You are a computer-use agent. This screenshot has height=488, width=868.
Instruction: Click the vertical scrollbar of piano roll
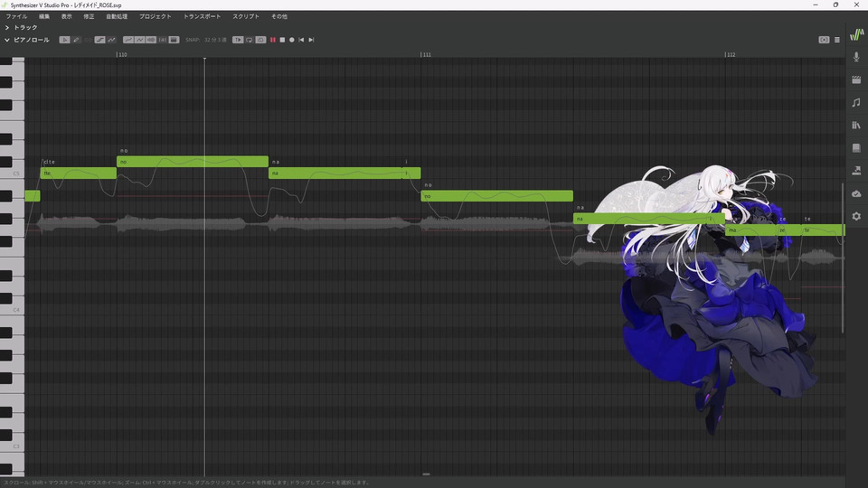[843, 258]
